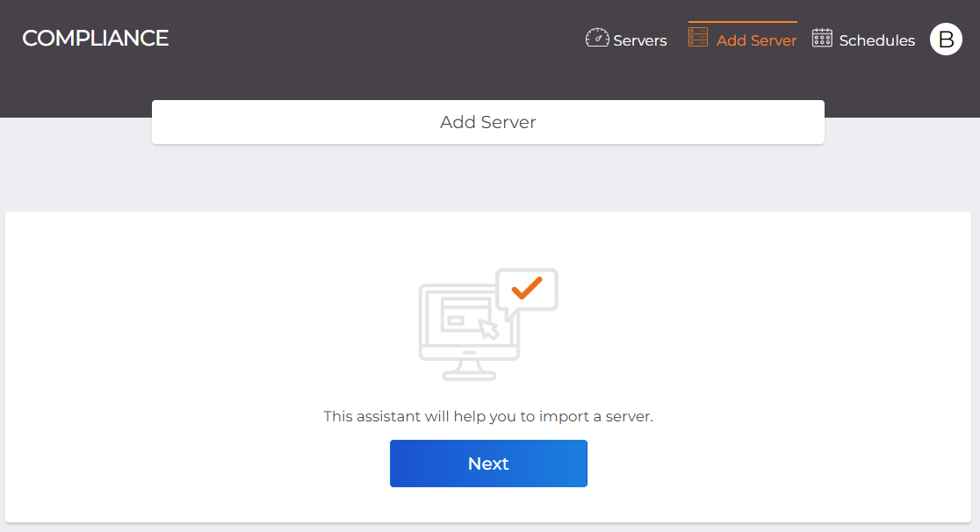Click the orange checkmark speech bubble
This screenshot has height=532, width=980.
click(527, 289)
